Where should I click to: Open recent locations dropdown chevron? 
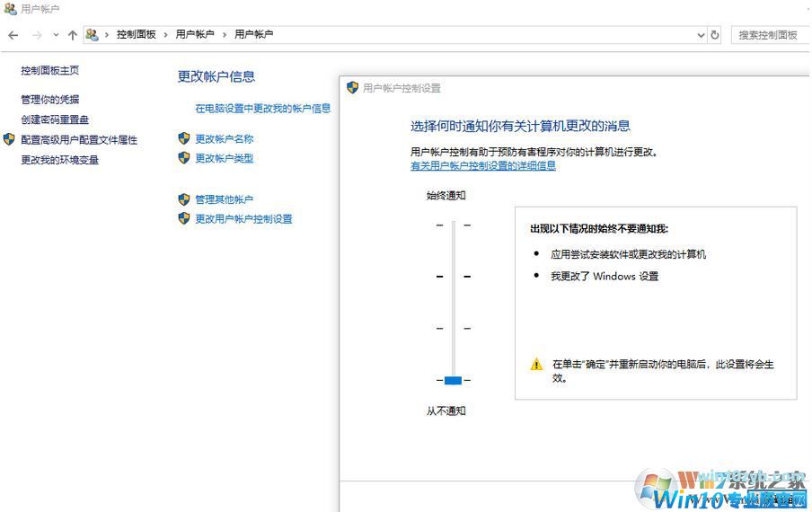click(x=56, y=35)
